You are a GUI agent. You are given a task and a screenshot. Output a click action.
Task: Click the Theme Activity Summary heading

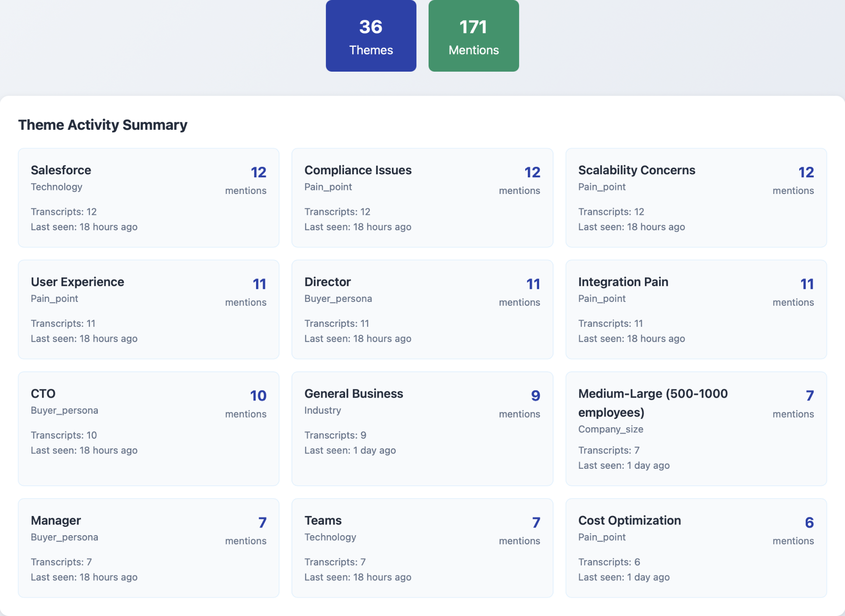click(x=103, y=125)
